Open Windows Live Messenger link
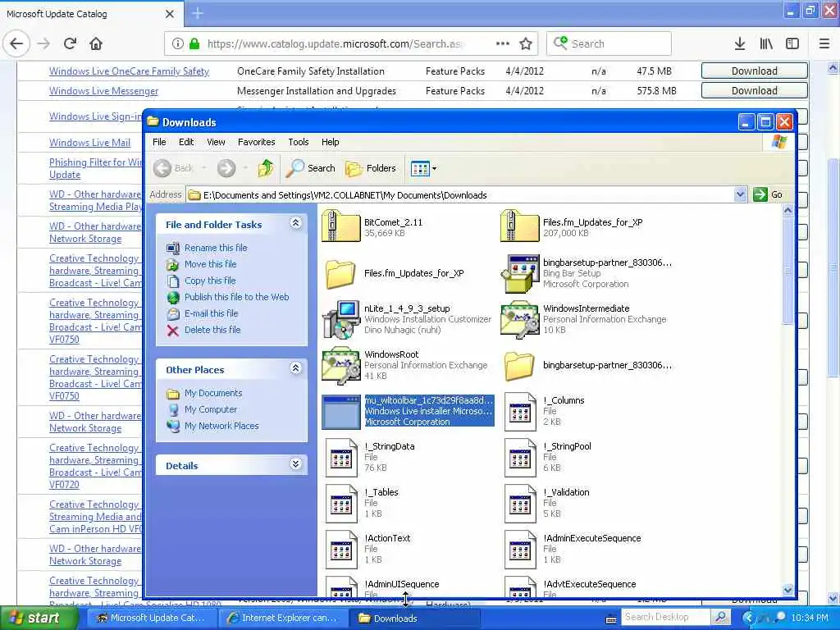This screenshot has width=840, height=630. [103, 91]
